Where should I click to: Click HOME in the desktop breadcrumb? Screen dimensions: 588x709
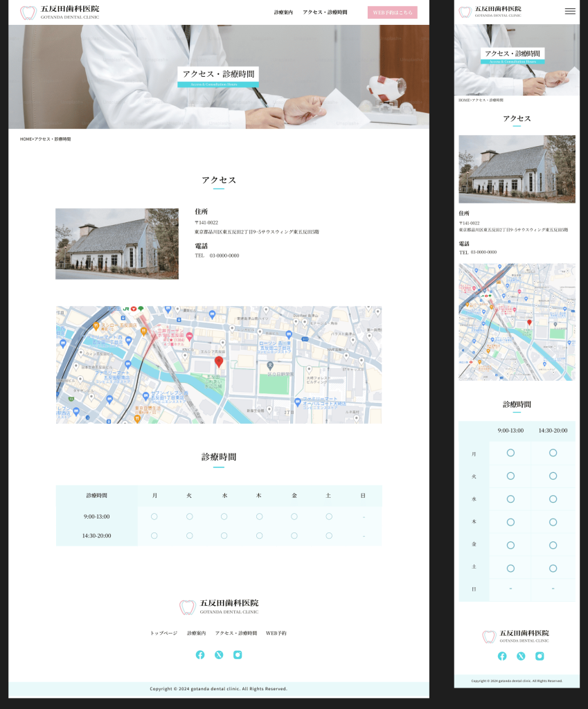point(26,139)
